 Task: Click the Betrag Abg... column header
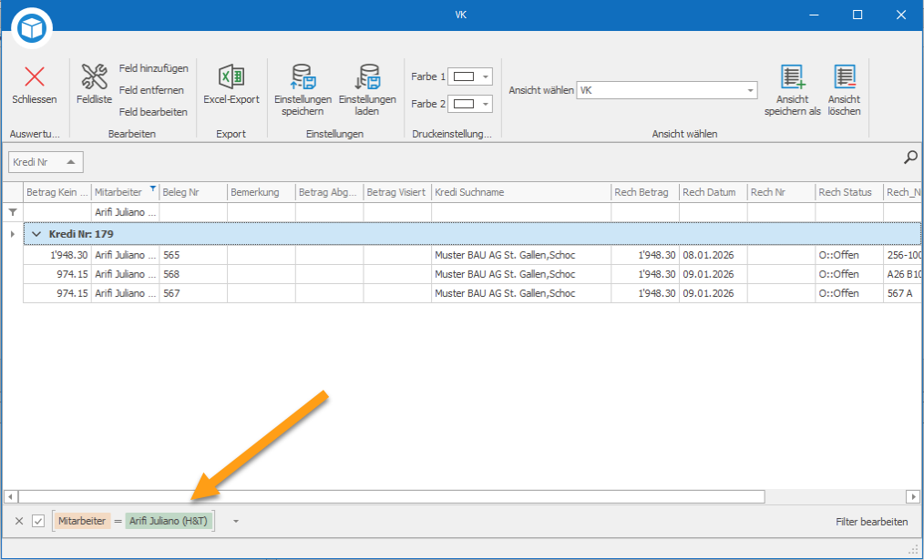coord(329,192)
